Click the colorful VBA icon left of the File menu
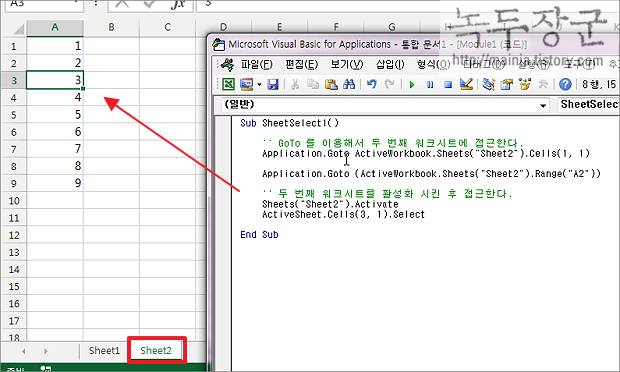The height and width of the screenshot is (372, 620). click(227, 64)
